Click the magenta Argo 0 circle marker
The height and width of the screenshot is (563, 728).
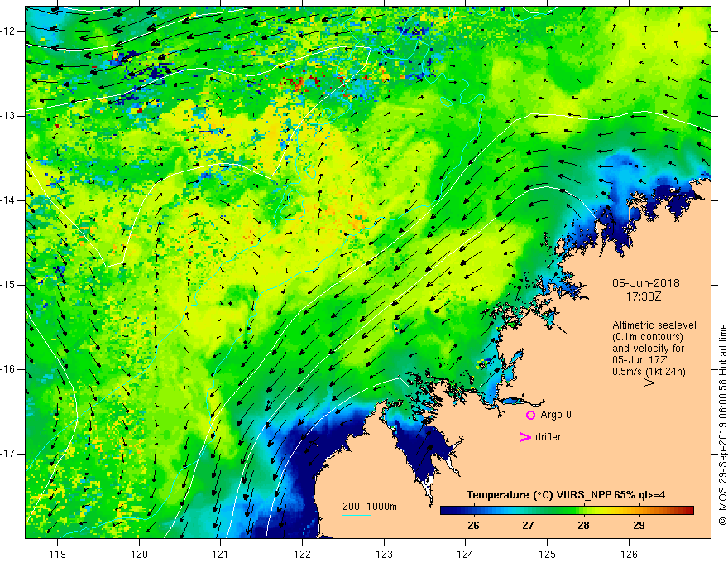pyautogui.click(x=530, y=415)
